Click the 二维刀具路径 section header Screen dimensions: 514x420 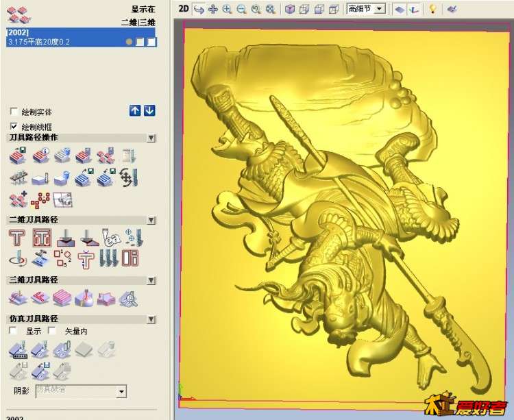click(82, 220)
